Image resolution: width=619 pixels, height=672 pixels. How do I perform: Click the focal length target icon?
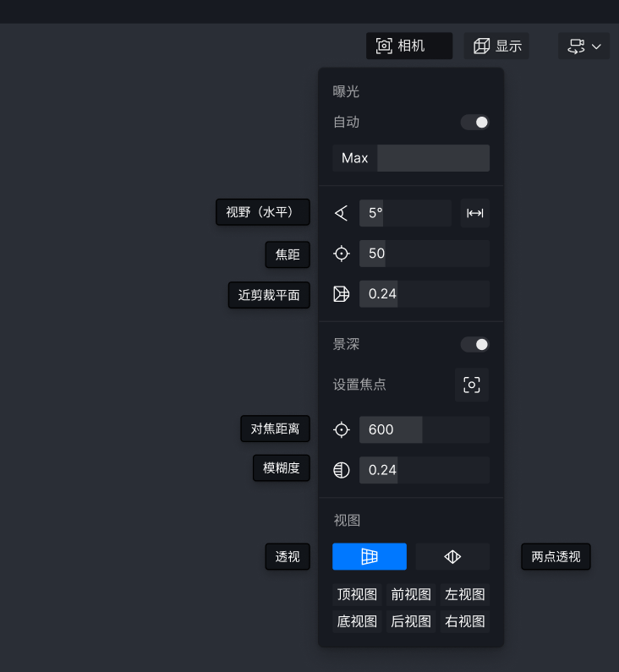[x=342, y=254]
